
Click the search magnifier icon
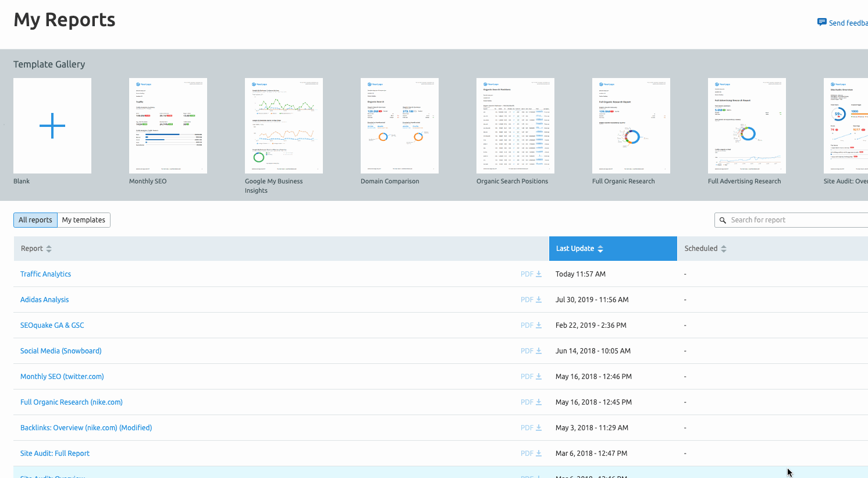pyautogui.click(x=723, y=220)
